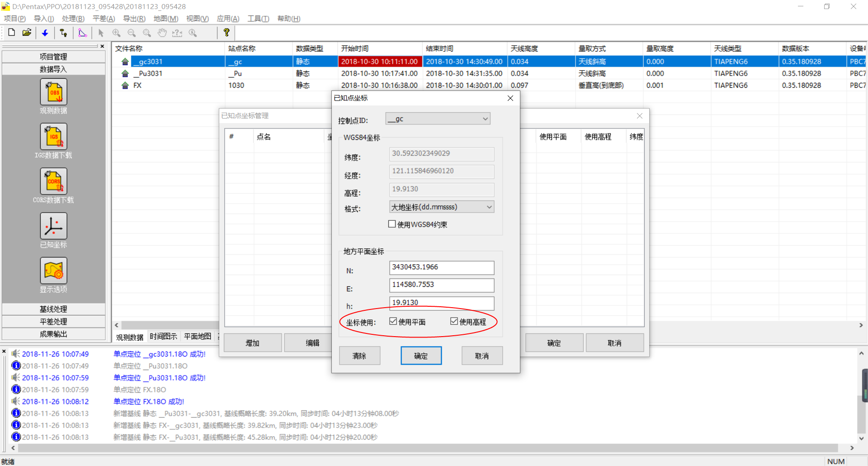Open the 平差(A) menu
The height and width of the screenshot is (466, 868).
click(104, 19)
